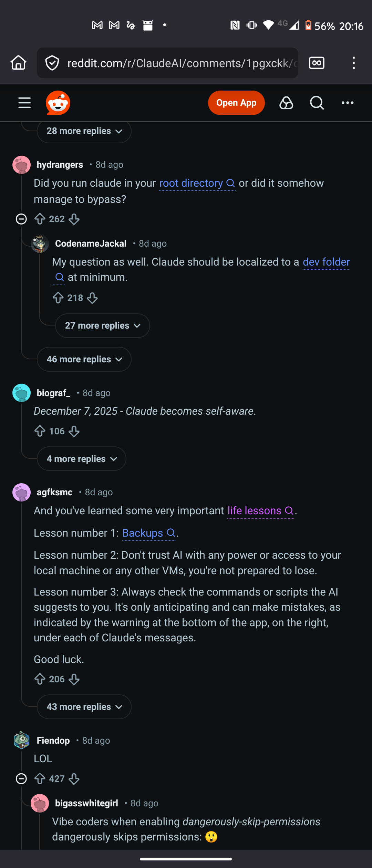The height and width of the screenshot is (868, 372).
Task: Tap the battery indicator showing 56%
Action: click(x=308, y=26)
